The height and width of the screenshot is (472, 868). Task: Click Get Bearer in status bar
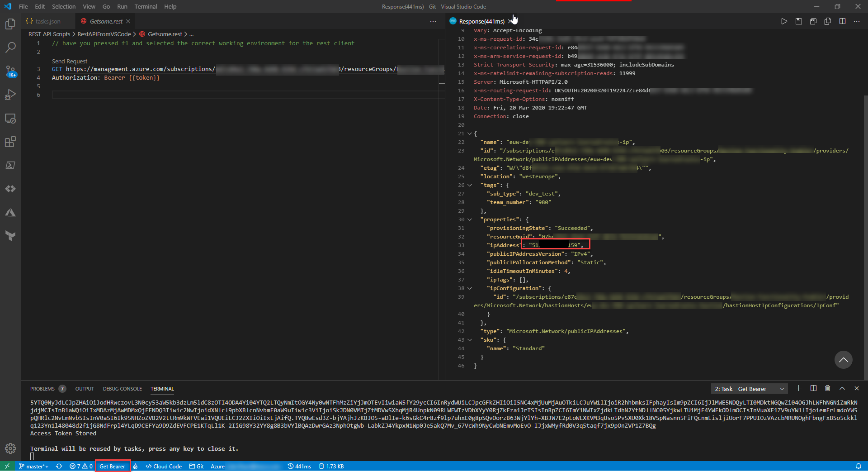click(x=113, y=467)
